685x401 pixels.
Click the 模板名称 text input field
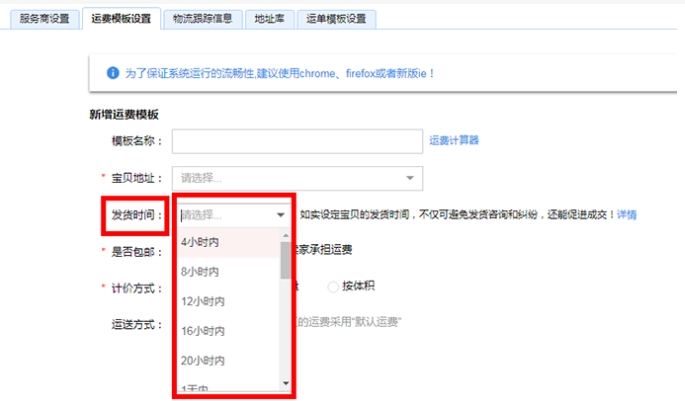pyautogui.click(x=297, y=141)
